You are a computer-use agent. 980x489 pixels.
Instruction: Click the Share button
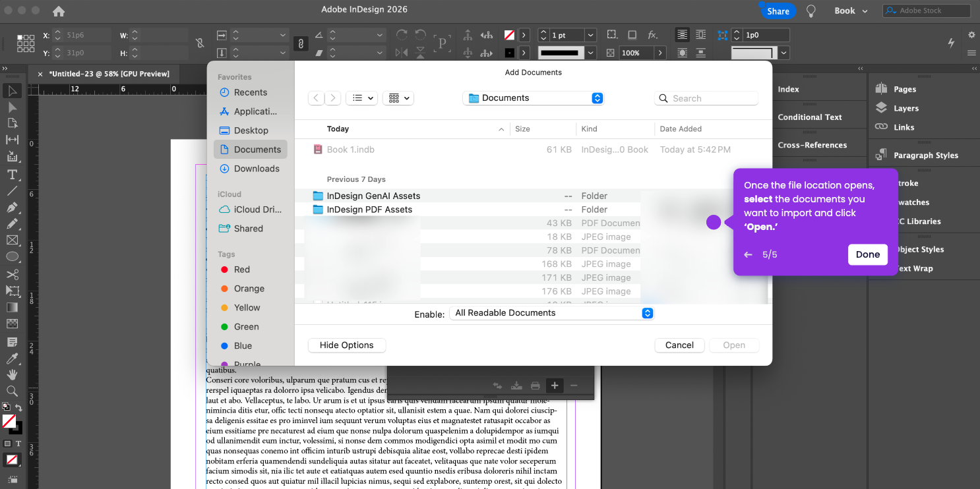pyautogui.click(x=778, y=11)
